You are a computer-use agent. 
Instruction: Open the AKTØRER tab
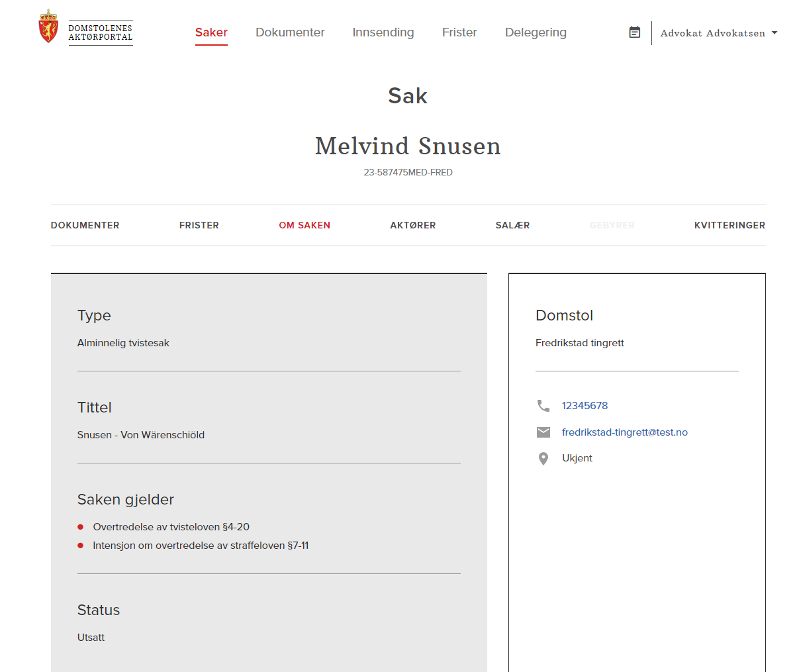413,225
